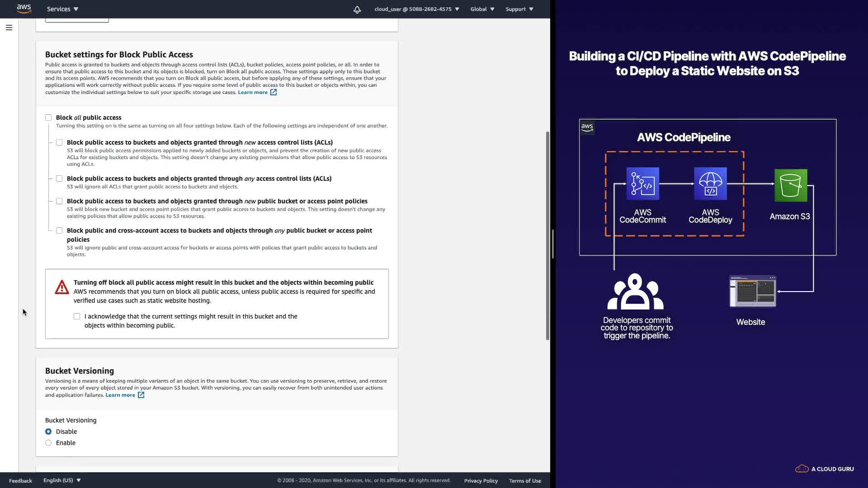Expand the Services dropdown menu
This screenshot has height=488, width=868.
click(62, 9)
